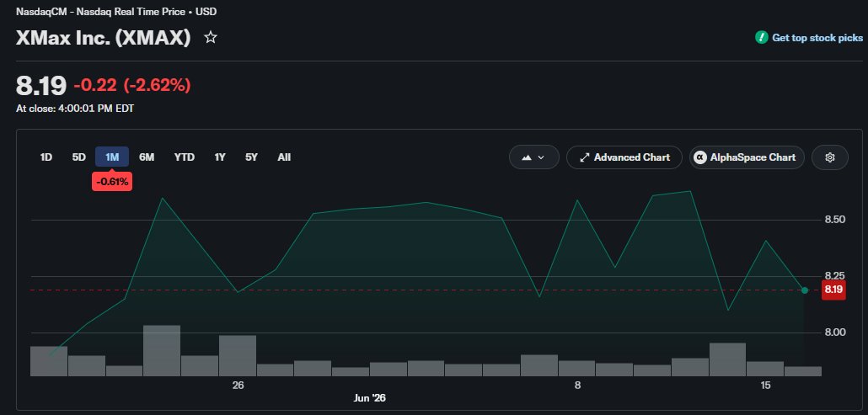Click the At close: 4:00:01 PM EDT text
868x415 pixels.
click(75, 109)
